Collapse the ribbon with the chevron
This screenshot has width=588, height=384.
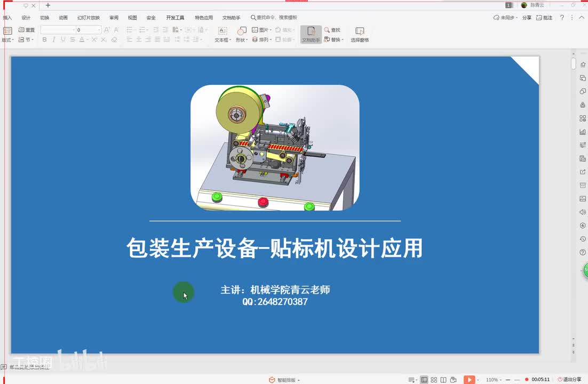pyautogui.click(x=581, y=17)
